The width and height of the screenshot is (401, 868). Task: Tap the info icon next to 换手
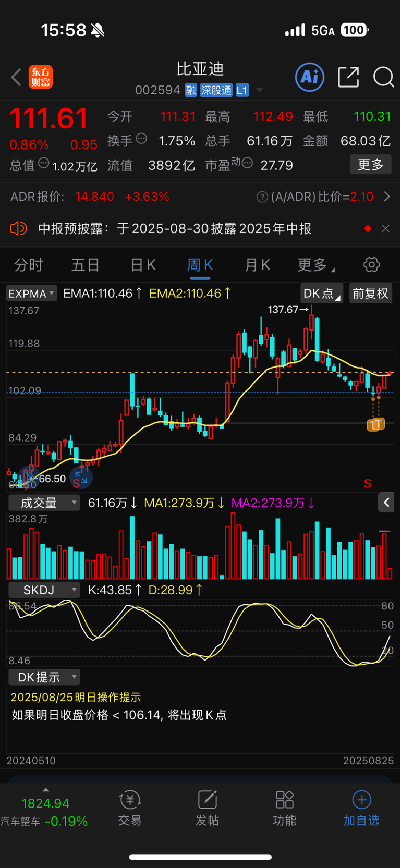coord(141,139)
